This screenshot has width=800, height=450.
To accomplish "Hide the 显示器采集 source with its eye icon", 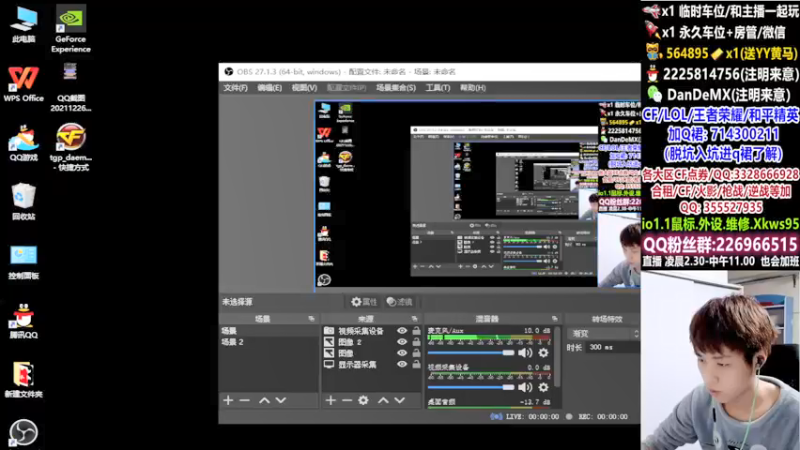I will [x=402, y=364].
